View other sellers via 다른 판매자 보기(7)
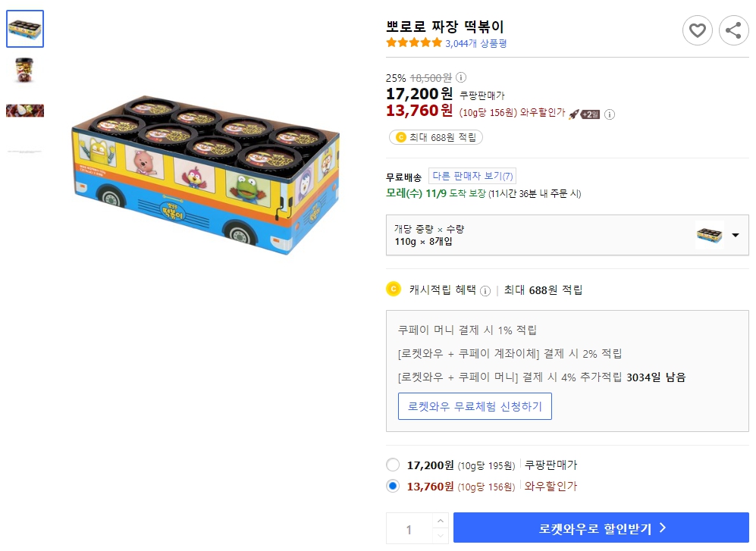The width and height of the screenshot is (756, 551). [x=473, y=175]
